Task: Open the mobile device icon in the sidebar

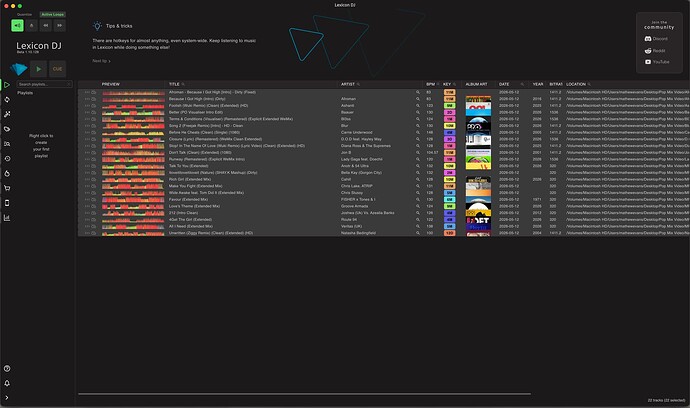Action: (x=7, y=203)
